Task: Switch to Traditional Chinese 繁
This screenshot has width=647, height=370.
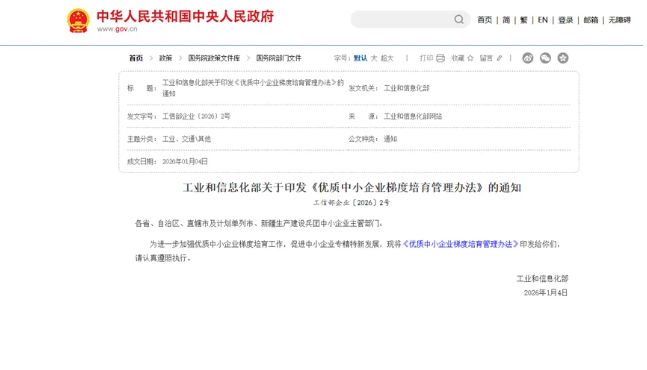Action: [524, 20]
